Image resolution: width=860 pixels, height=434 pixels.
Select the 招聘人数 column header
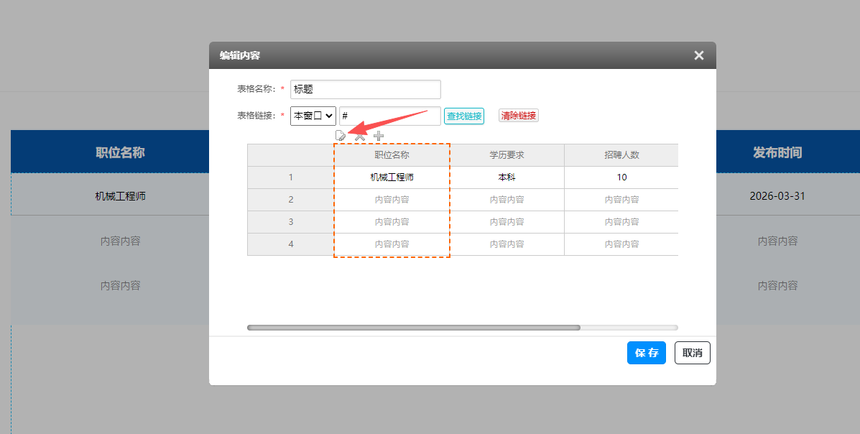pyautogui.click(x=621, y=155)
